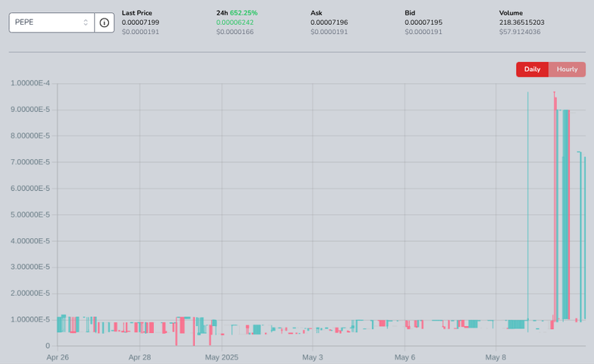Toggle the up/down chevrons in PEPE selector
This screenshot has width=594, height=364.
point(86,22)
